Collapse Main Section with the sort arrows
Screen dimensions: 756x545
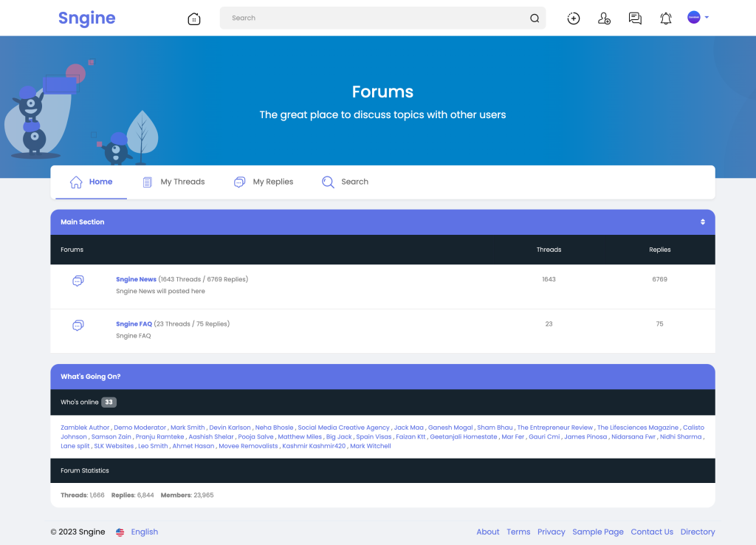(x=703, y=222)
